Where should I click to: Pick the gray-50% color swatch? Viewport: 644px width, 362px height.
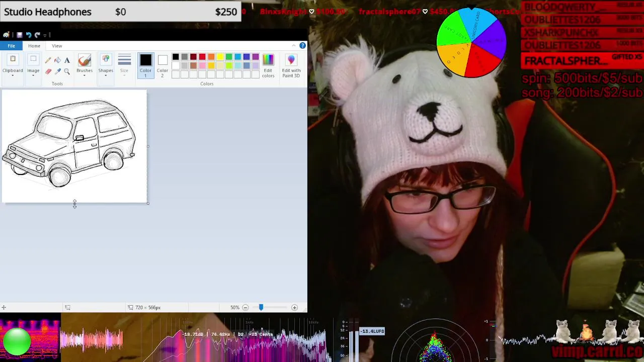click(x=185, y=57)
